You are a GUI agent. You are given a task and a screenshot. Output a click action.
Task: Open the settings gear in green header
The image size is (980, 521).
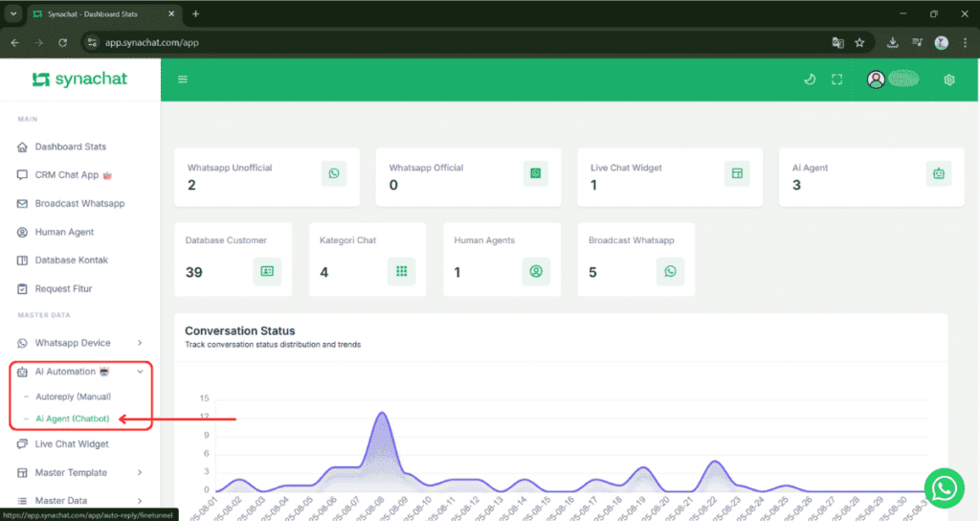click(x=948, y=80)
